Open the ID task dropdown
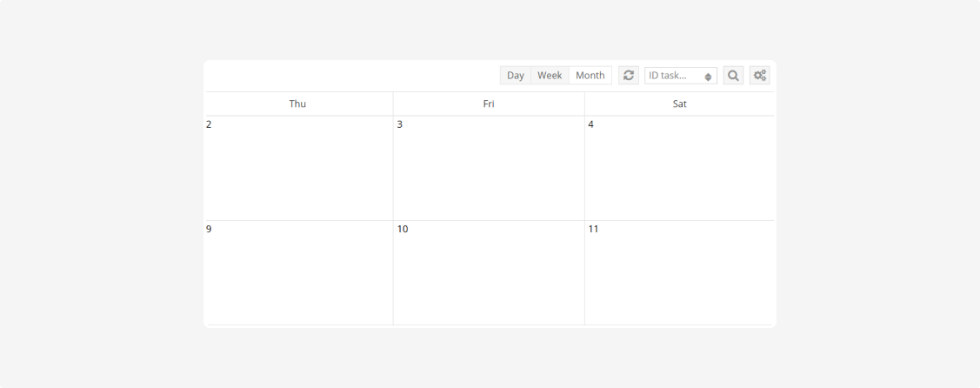 tap(681, 76)
